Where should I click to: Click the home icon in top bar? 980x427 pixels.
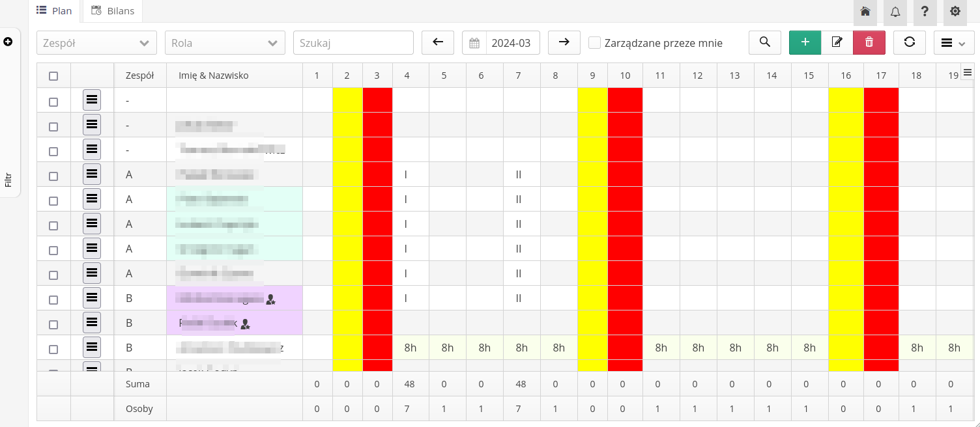[865, 12]
